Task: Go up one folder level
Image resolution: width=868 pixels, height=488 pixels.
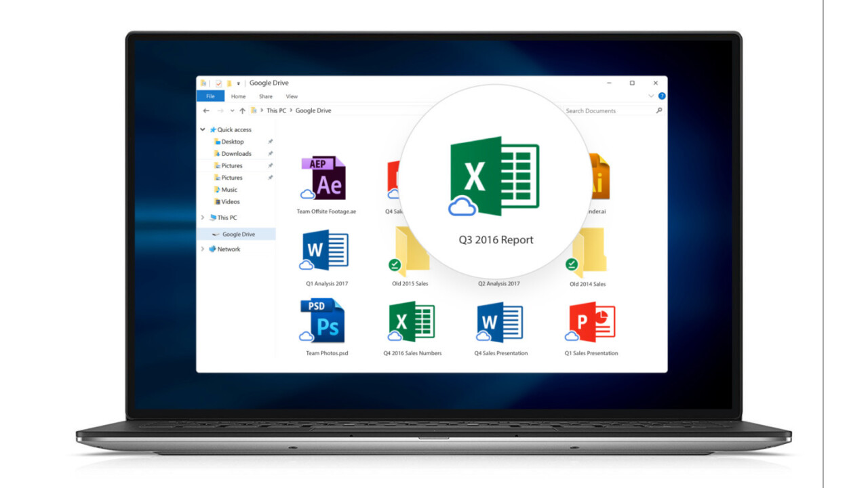Action: pos(242,110)
